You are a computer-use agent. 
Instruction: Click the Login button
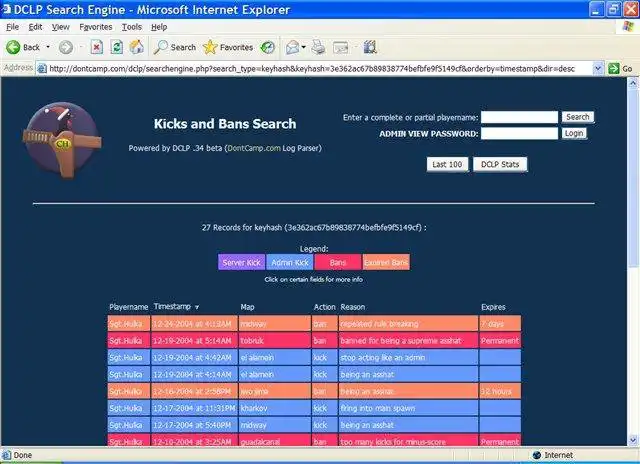tap(574, 133)
